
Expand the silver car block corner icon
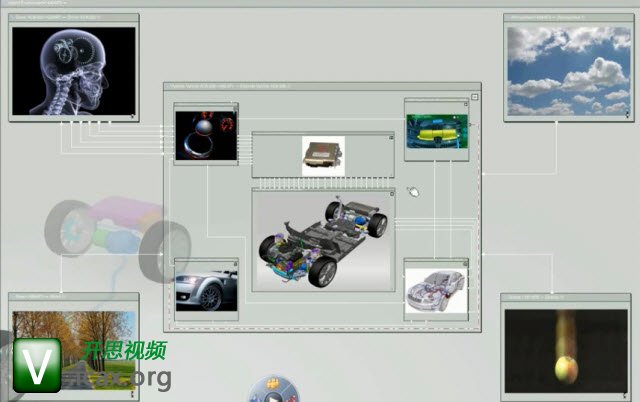click(x=236, y=264)
